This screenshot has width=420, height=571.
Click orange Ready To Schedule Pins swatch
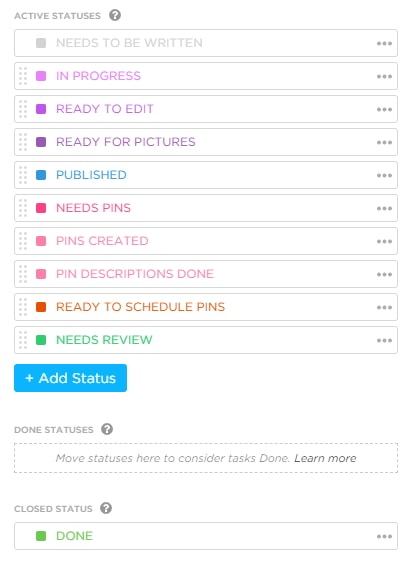pos(41,307)
